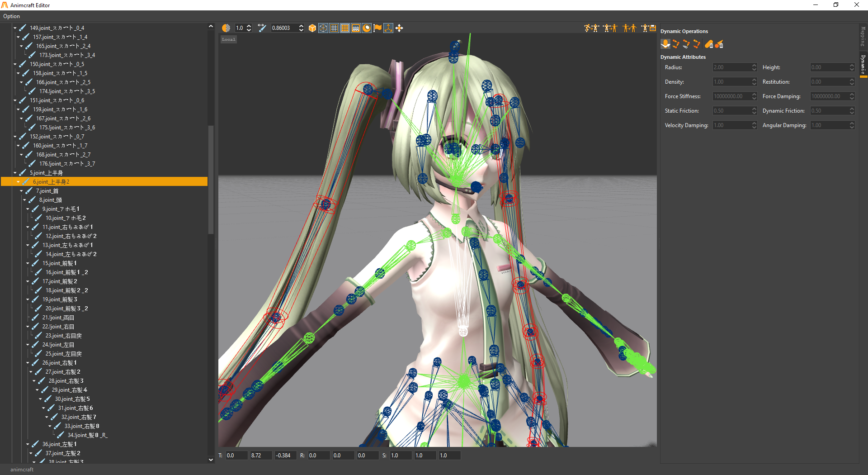This screenshot has width=868, height=475.
Task: Click the joint chain with scissors icon
Action: 687,44
